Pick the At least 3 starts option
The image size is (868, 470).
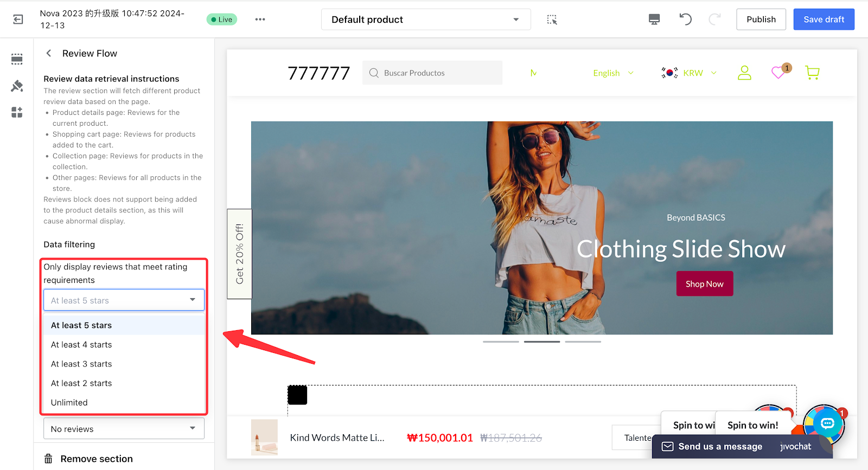point(81,364)
